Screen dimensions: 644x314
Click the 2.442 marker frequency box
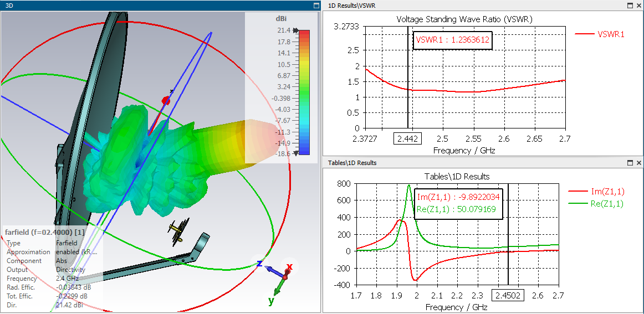pos(407,139)
